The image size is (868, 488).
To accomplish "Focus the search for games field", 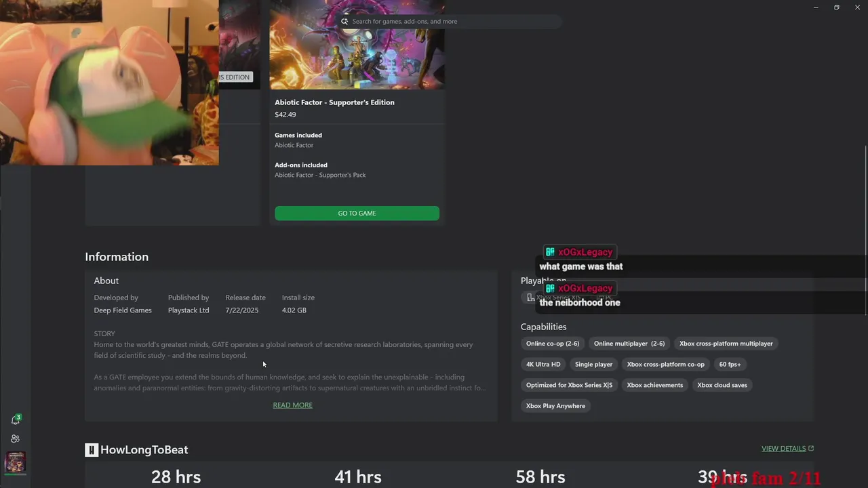I will (x=450, y=21).
